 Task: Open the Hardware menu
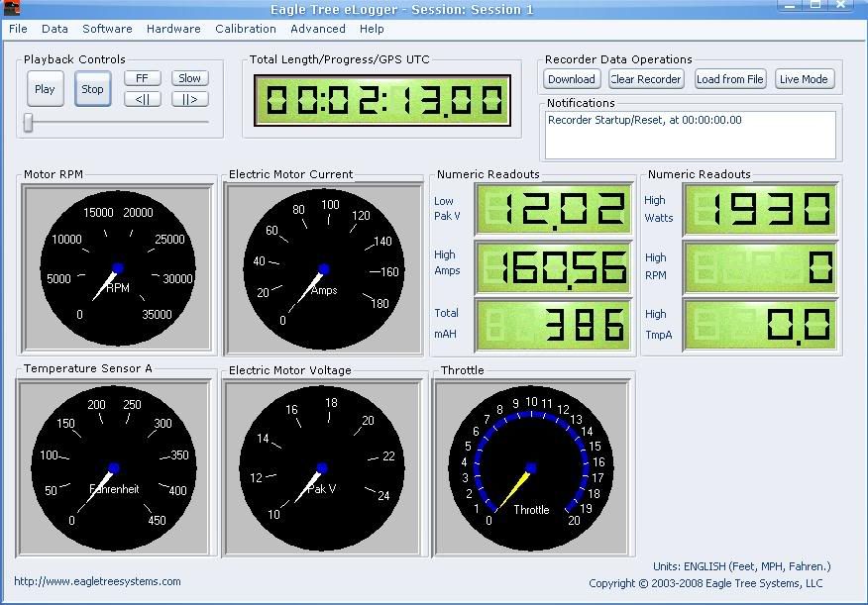[173, 29]
